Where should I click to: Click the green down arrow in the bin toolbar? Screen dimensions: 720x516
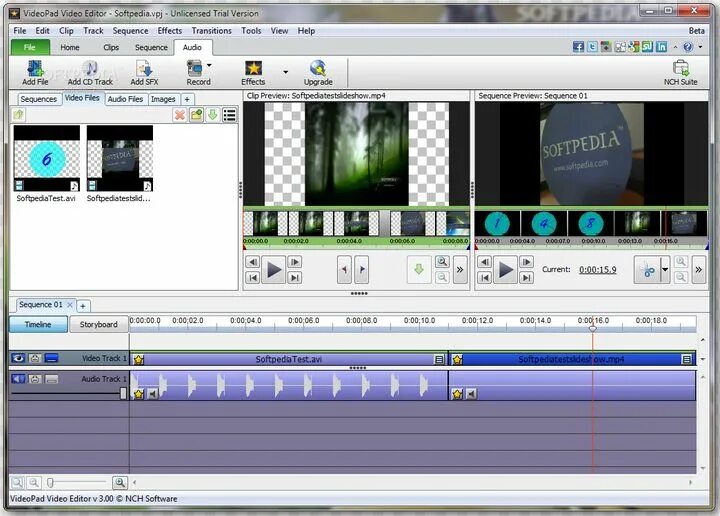pyautogui.click(x=212, y=115)
